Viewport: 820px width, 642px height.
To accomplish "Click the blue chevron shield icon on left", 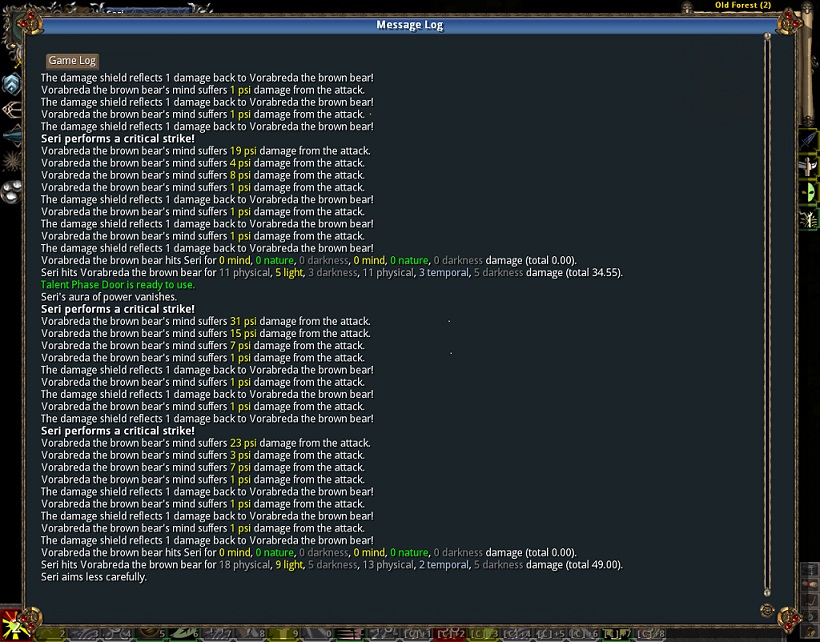I will coord(12,84).
